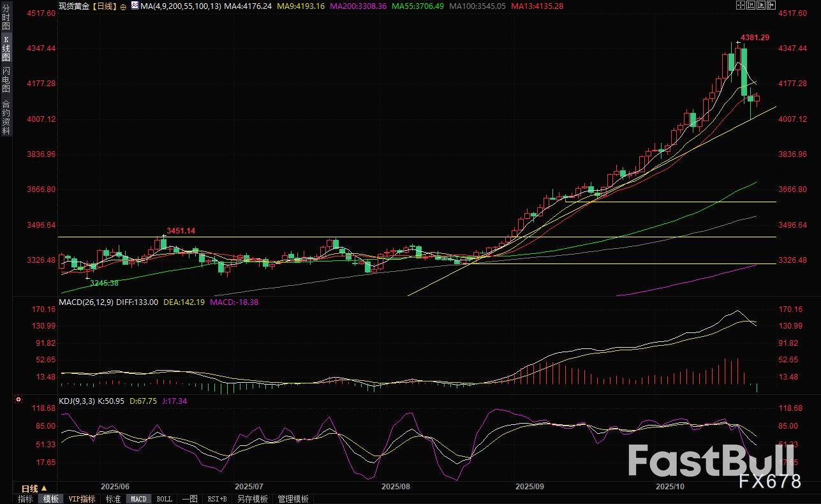Open the VIP指标 tab
Viewport: 821px width, 504px height.
(82, 499)
